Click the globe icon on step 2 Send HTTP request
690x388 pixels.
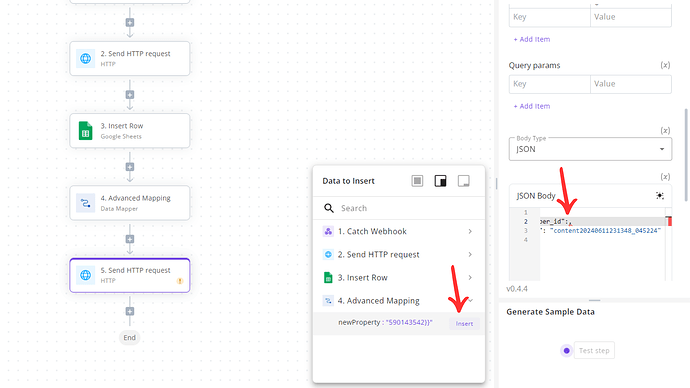coord(85,59)
